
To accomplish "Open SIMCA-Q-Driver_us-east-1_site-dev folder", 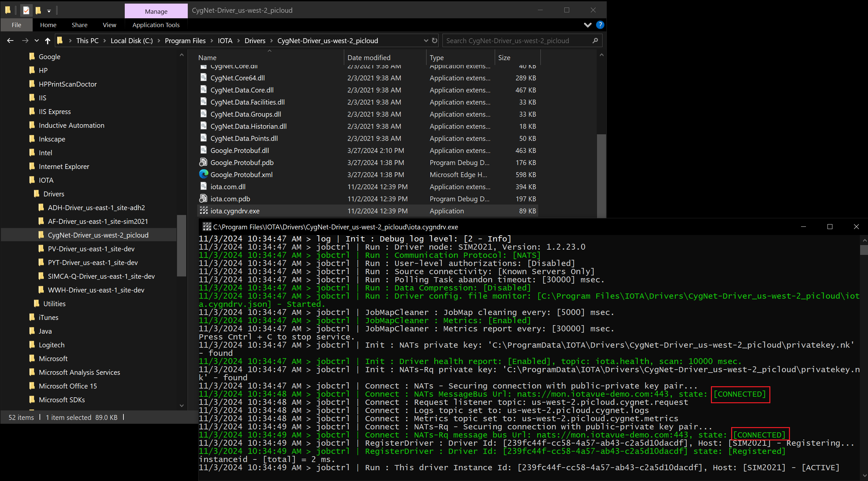I will click(x=101, y=276).
